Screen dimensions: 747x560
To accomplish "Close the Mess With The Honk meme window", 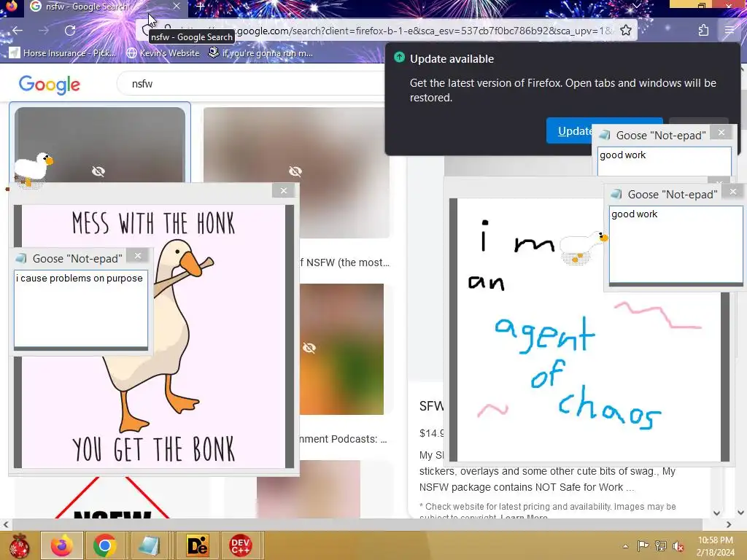I will pyautogui.click(x=284, y=190).
